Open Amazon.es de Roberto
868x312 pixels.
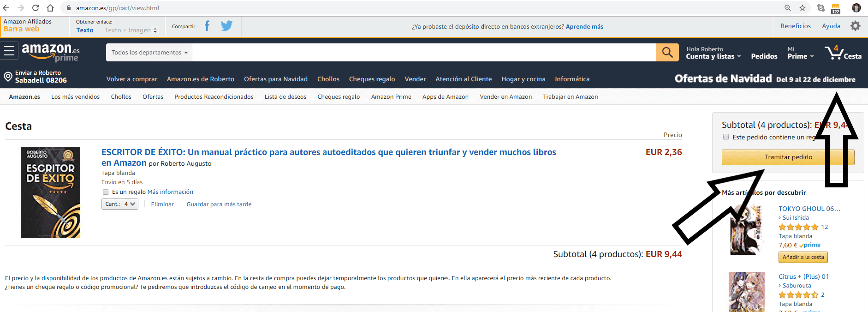(201, 79)
